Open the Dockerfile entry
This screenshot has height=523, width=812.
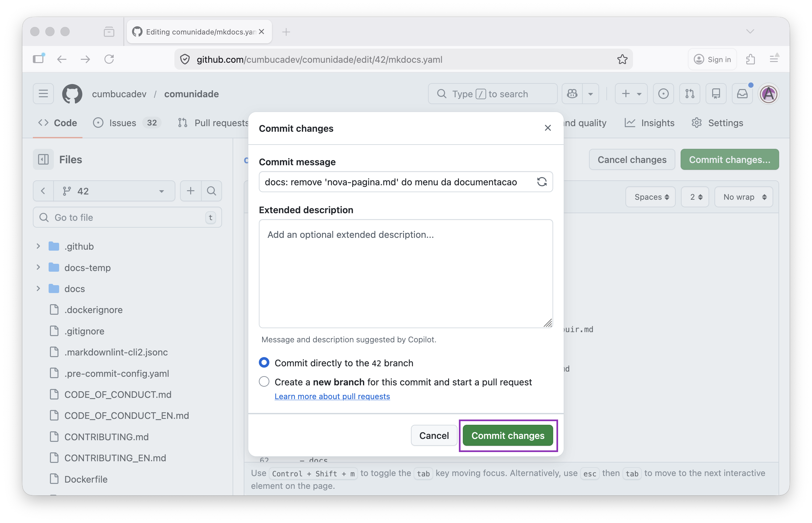tap(85, 479)
